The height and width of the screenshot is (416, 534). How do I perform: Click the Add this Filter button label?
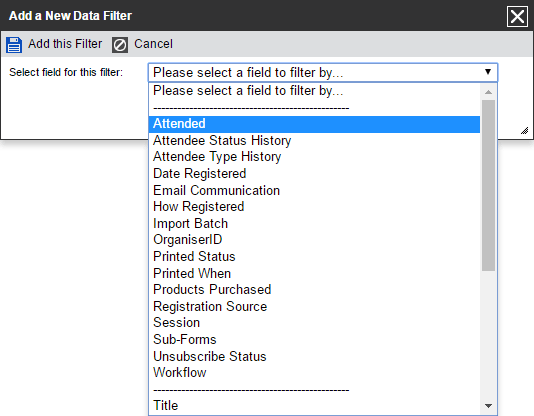coord(65,44)
